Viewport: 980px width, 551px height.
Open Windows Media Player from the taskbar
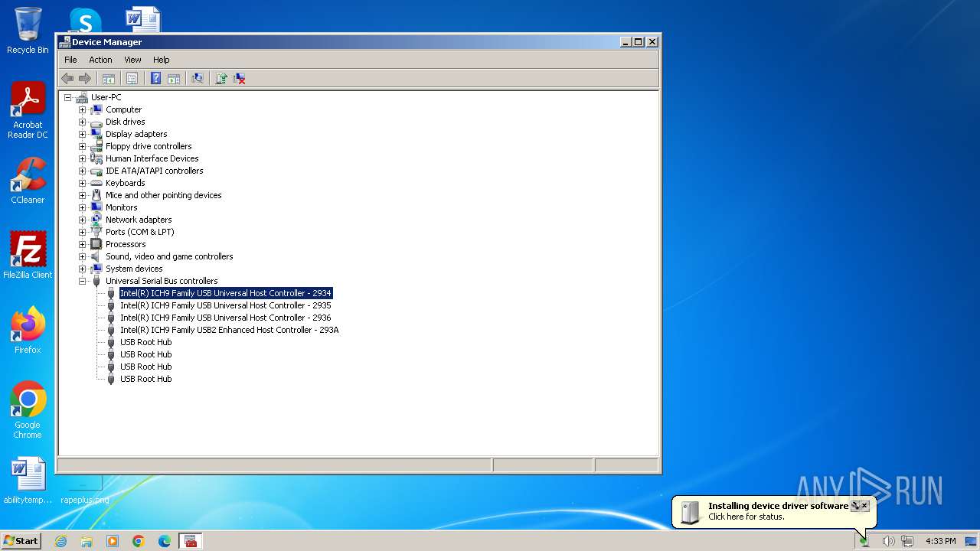pos(113,541)
